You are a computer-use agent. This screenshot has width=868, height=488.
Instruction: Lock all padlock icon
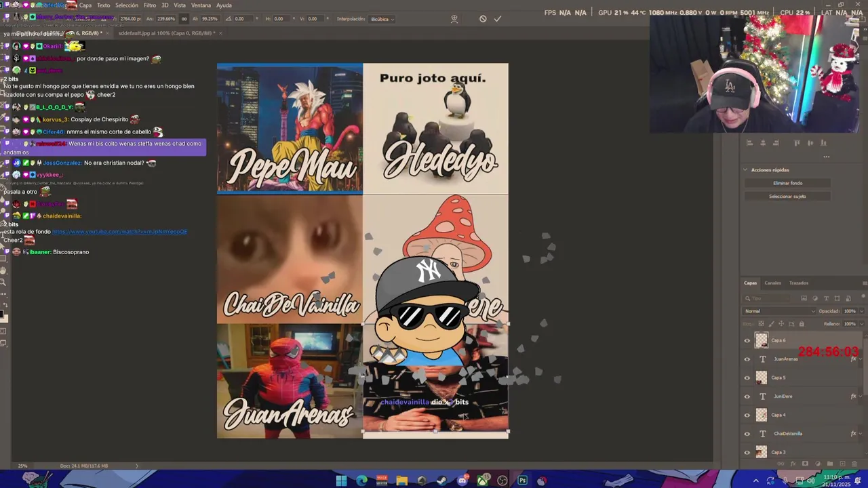pos(802,324)
